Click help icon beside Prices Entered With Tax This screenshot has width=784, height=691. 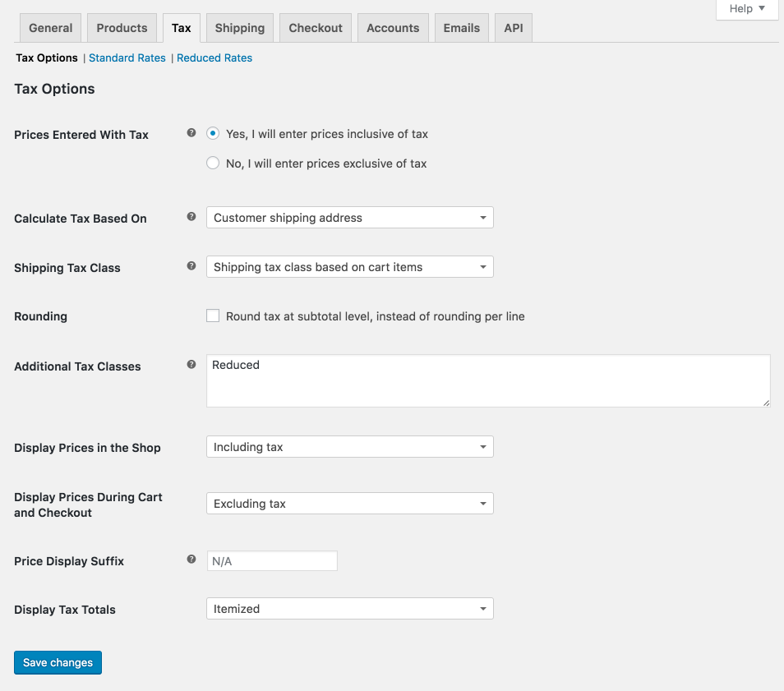coord(191,133)
